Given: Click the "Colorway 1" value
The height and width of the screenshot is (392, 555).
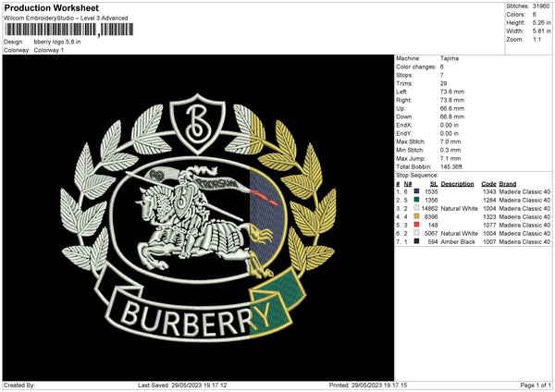Looking at the screenshot, I should pyautogui.click(x=49, y=50).
